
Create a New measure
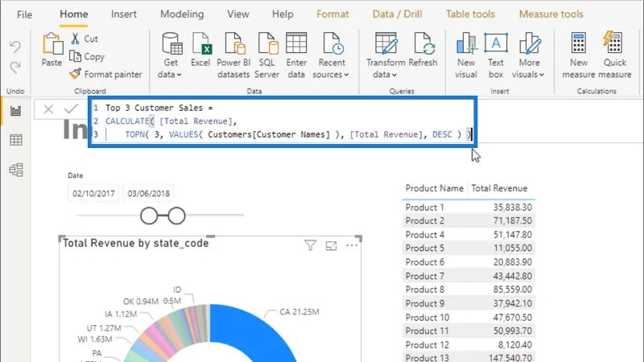(x=579, y=56)
